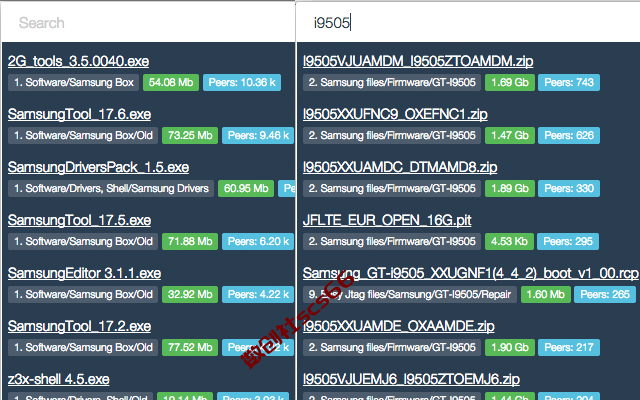The width and height of the screenshot is (640, 400).
Task: Click the Jtag files/Samsung/GT-I9505/Repair path tag
Action: (x=410, y=295)
